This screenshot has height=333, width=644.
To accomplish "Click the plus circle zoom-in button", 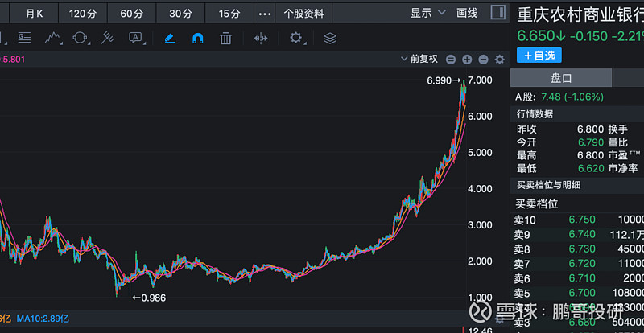I will (467, 60).
